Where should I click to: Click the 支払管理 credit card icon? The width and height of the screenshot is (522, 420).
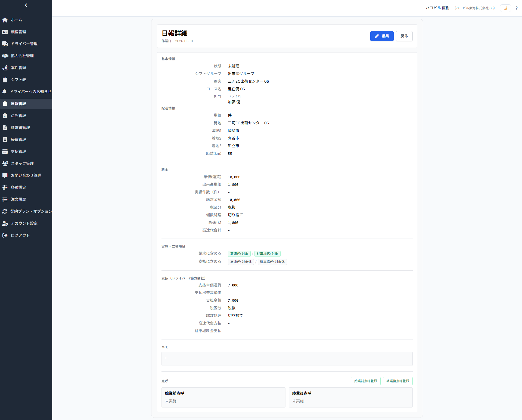coord(5,152)
